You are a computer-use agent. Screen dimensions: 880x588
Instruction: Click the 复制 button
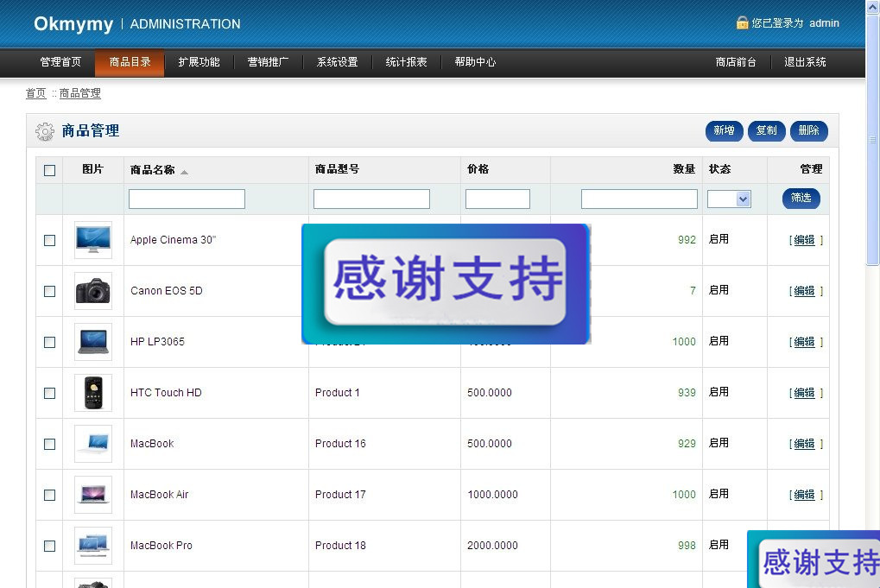pos(767,130)
